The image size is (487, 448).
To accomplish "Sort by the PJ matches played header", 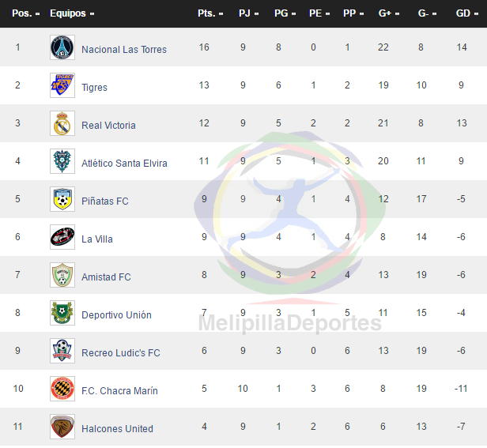I will (x=248, y=13).
